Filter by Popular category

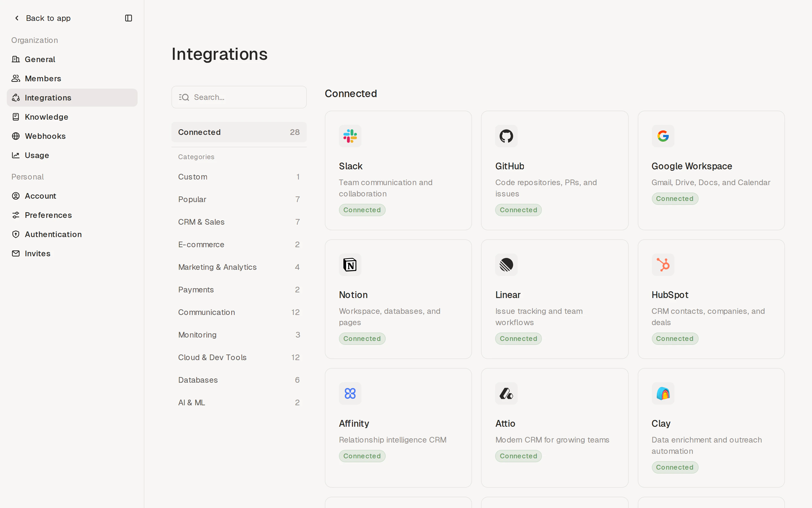[x=239, y=199]
